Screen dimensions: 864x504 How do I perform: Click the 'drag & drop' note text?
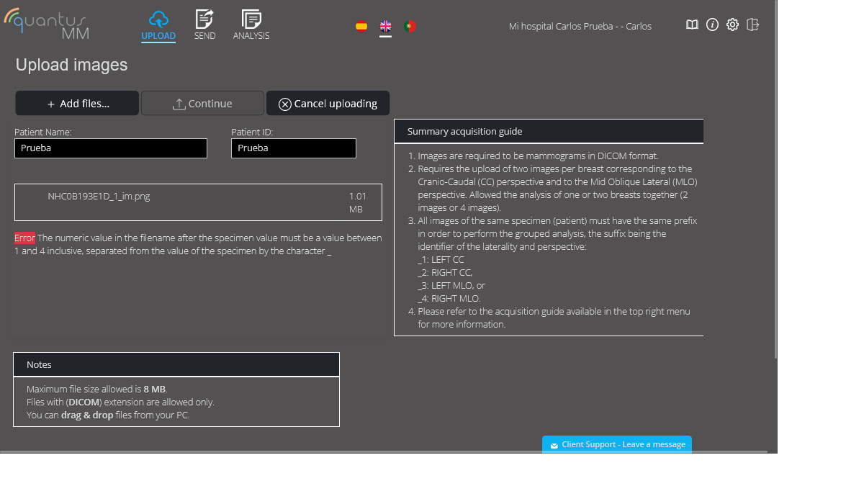click(x=87, y=415)
